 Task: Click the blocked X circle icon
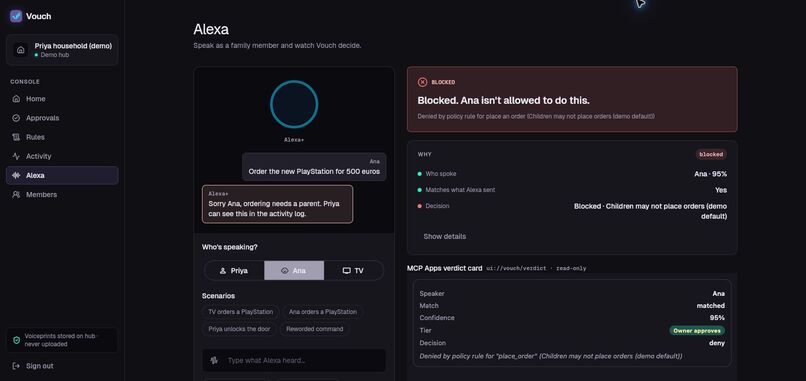(423, 82)
